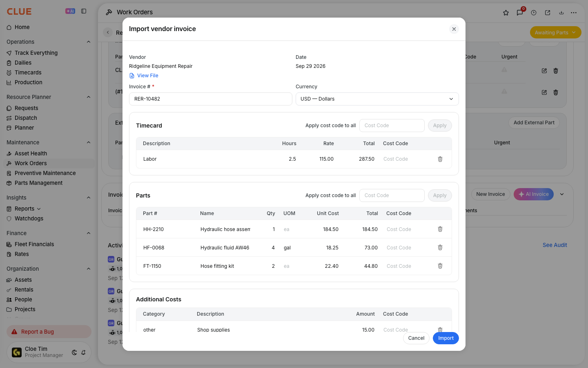Delete the HH-2210 part row
This screenshot has width=588, height=368.
click(x=440, y=229)
